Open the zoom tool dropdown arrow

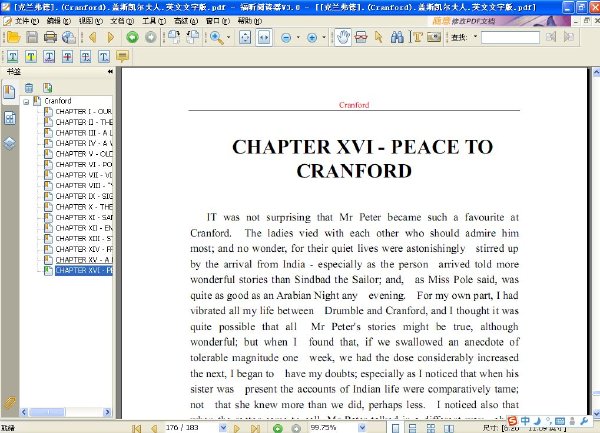click(228, 37)
